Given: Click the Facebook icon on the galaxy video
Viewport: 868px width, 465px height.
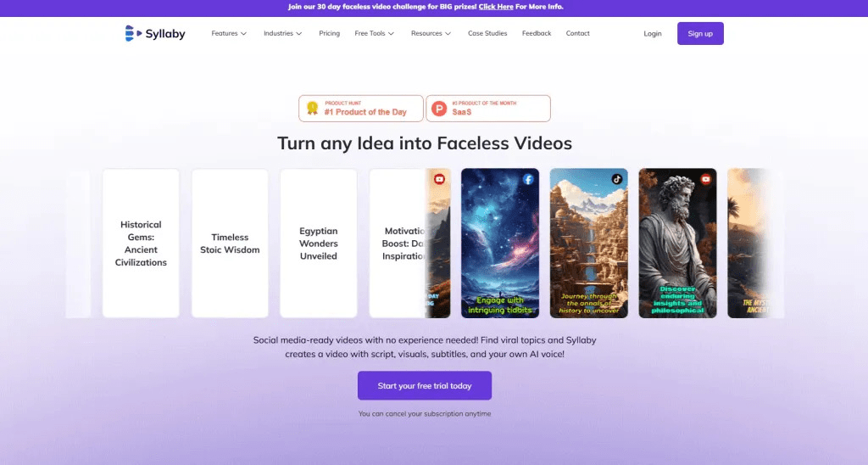Looking at the screenshot, I should [x=528, y=179].
